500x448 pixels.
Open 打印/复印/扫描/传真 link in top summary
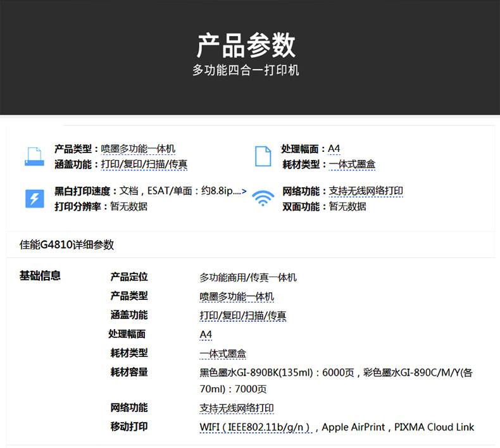click(x=144, y=165)
